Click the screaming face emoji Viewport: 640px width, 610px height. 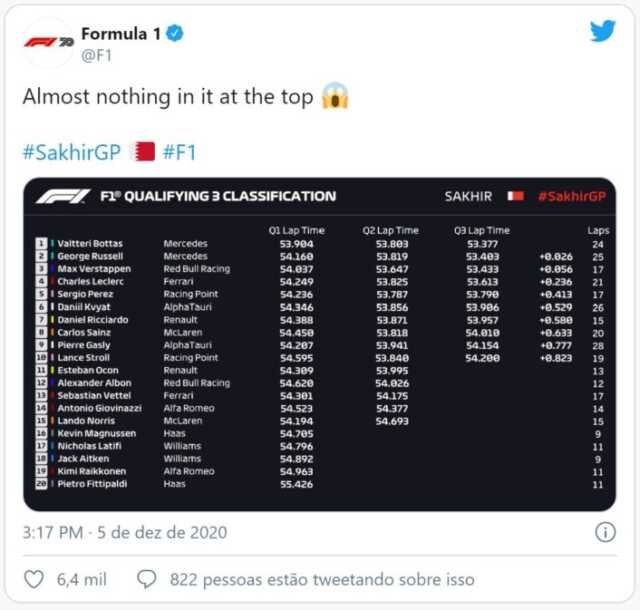click(333, 98)
